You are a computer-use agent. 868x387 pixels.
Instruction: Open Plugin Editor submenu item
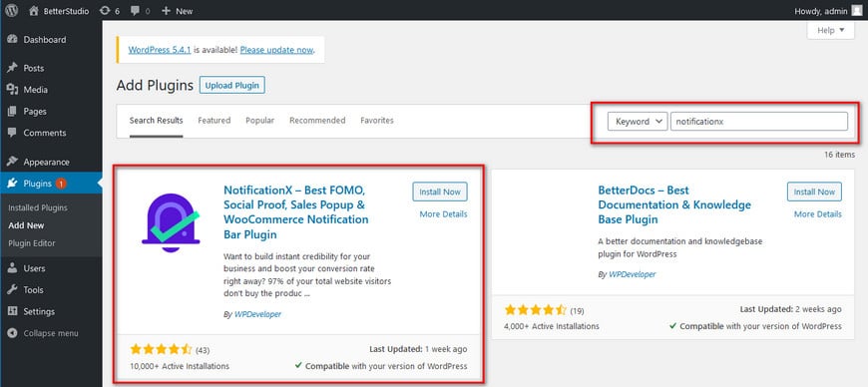pyautogui.click(x=32, y=243)
